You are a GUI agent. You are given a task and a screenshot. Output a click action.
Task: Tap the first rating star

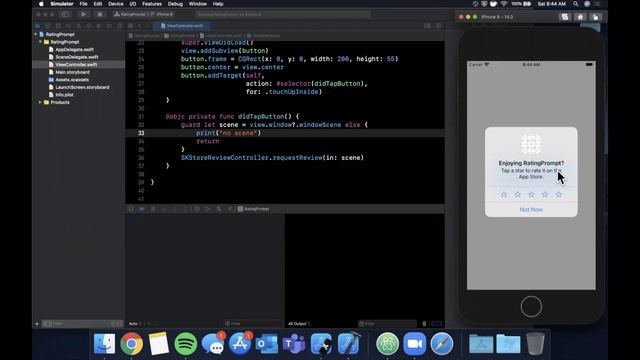[504, 195]
